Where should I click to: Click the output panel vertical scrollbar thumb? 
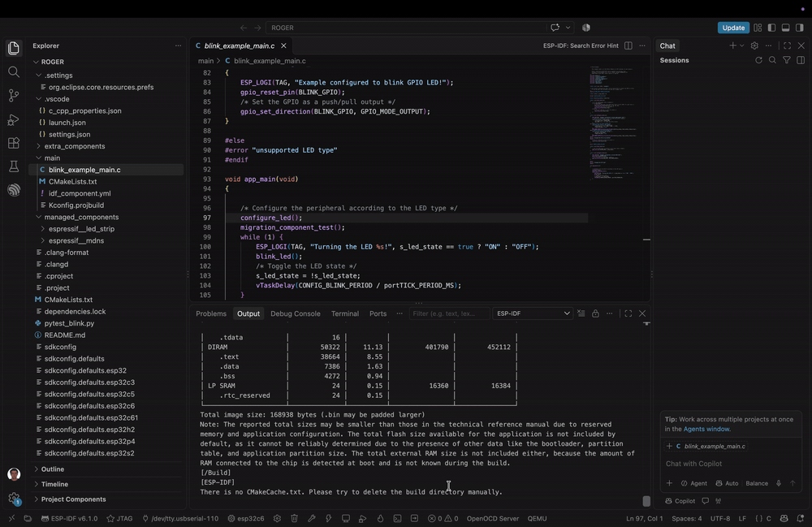[646, 500]
